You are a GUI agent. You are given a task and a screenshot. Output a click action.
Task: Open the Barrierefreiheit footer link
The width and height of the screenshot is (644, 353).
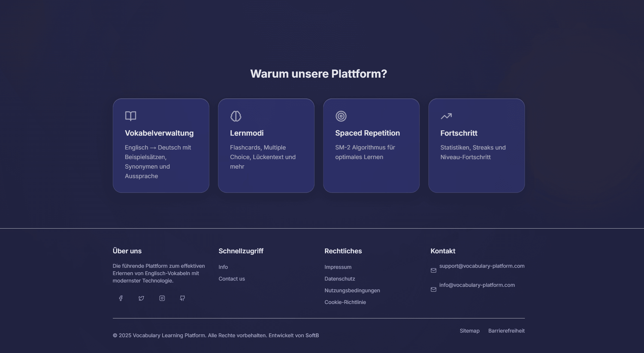(506, 331)
